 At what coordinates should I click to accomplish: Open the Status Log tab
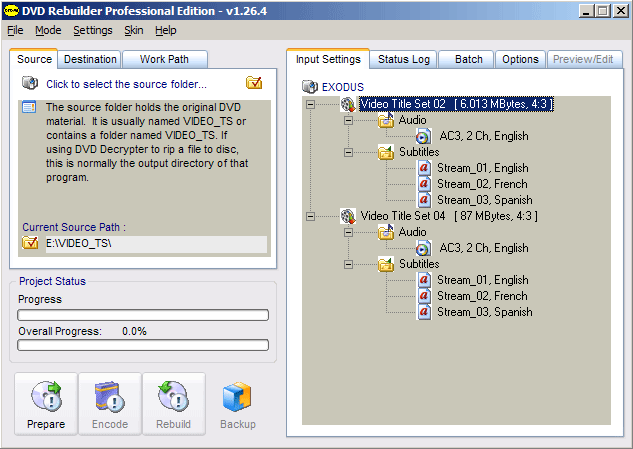404,59
